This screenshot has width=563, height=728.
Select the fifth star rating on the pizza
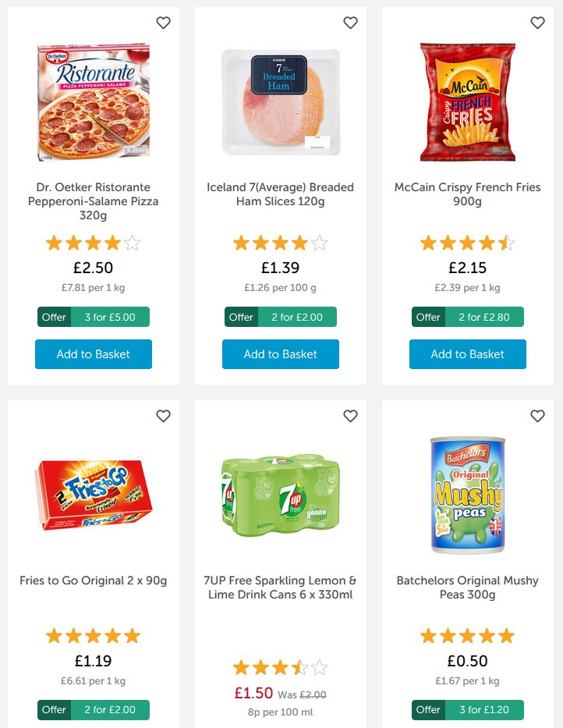133,243
